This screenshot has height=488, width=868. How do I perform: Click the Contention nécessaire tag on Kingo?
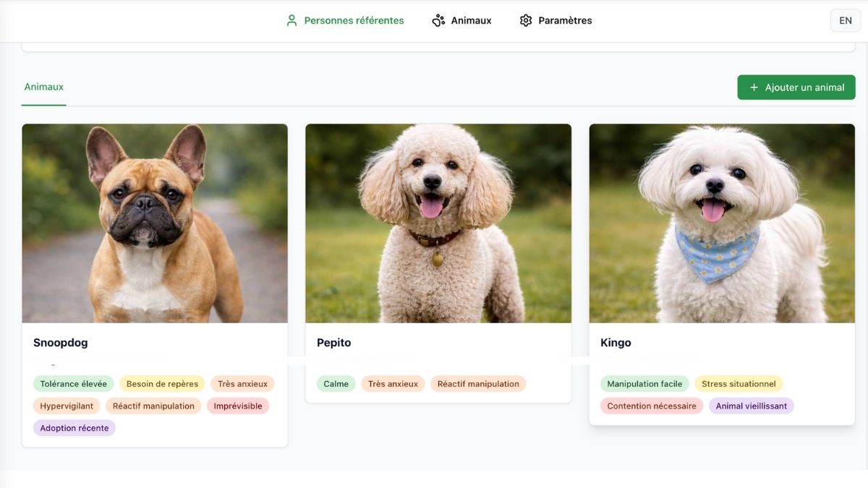[x=651, y=406]
